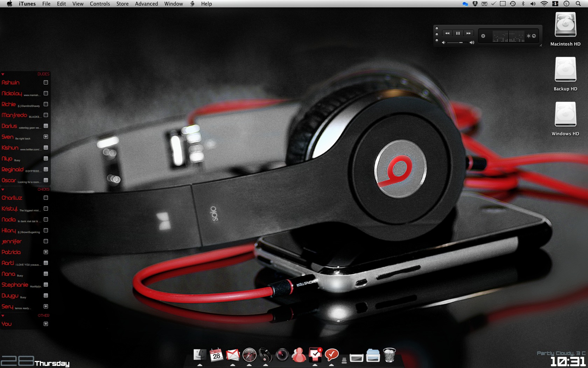Open the iTunes application menu
The width and height of the screenshot is (588, 368).
coord(27,4)
